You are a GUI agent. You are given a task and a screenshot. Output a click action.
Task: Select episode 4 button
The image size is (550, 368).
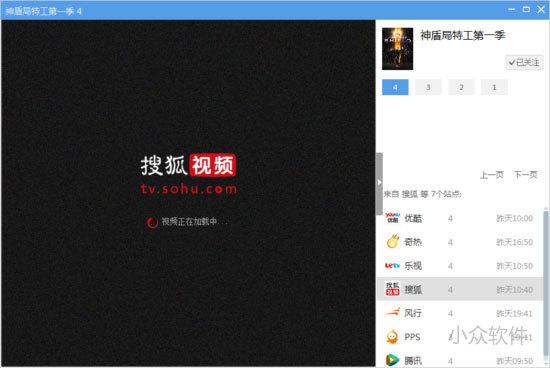[395, 87]
